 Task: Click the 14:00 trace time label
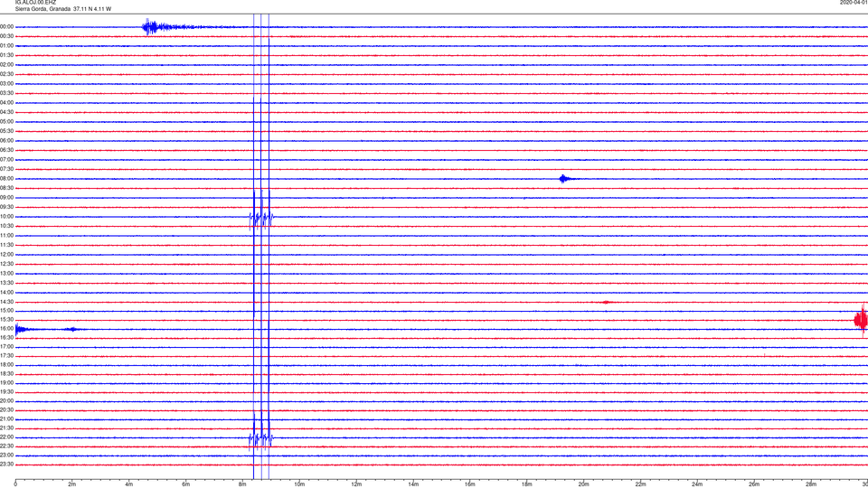coord(6,292)
